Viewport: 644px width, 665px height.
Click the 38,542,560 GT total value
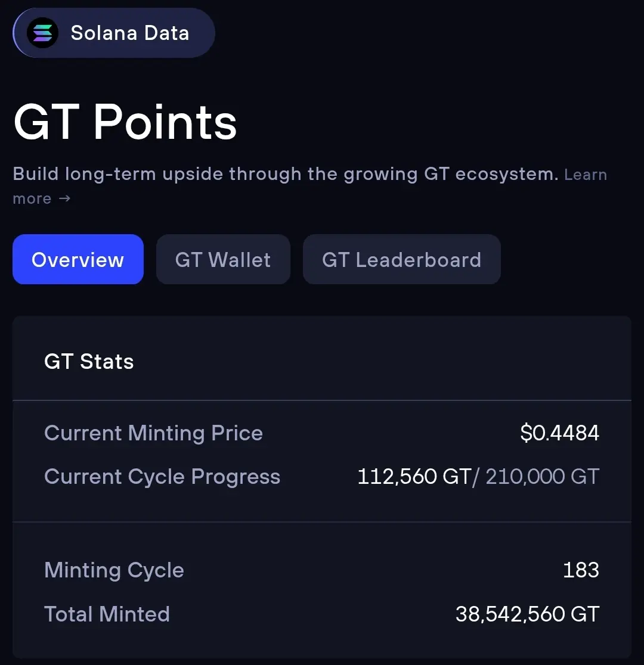pyautogui.click(x=527, y=614)
